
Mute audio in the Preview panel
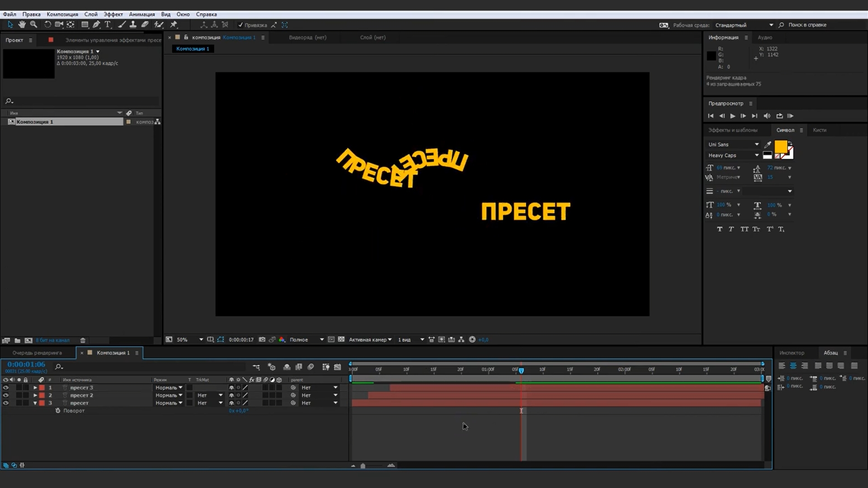pos(767,116)
